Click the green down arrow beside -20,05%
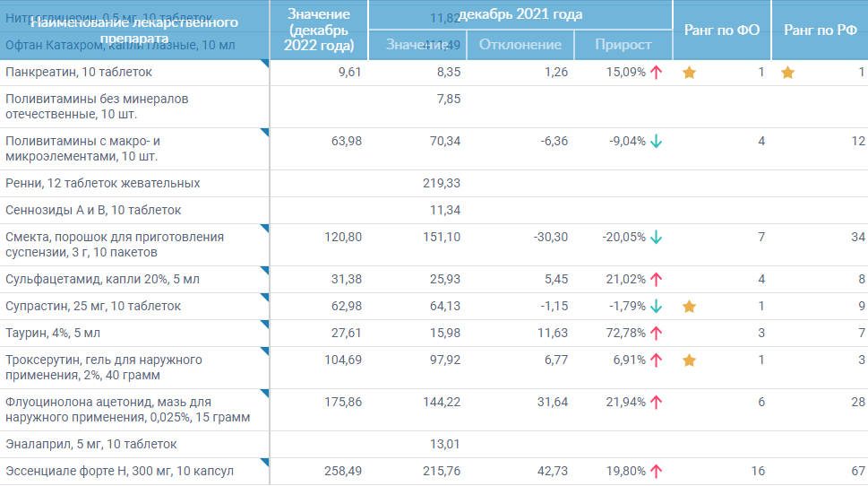The width and height of the screenshot is (868, 486). [x=656, y=238]
